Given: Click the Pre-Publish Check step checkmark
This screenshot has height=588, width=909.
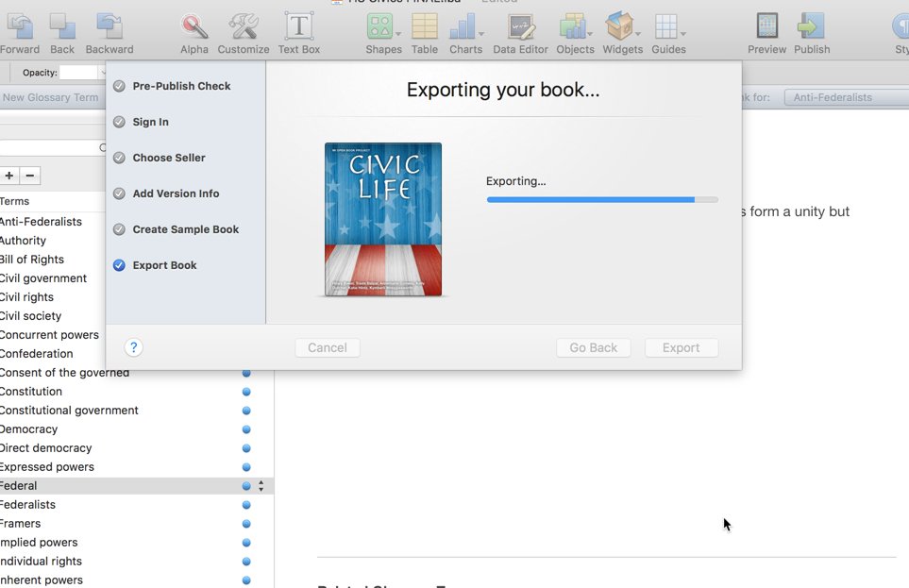Looking at the screenshot, I should pyautogui.click(x=119, y=86).
